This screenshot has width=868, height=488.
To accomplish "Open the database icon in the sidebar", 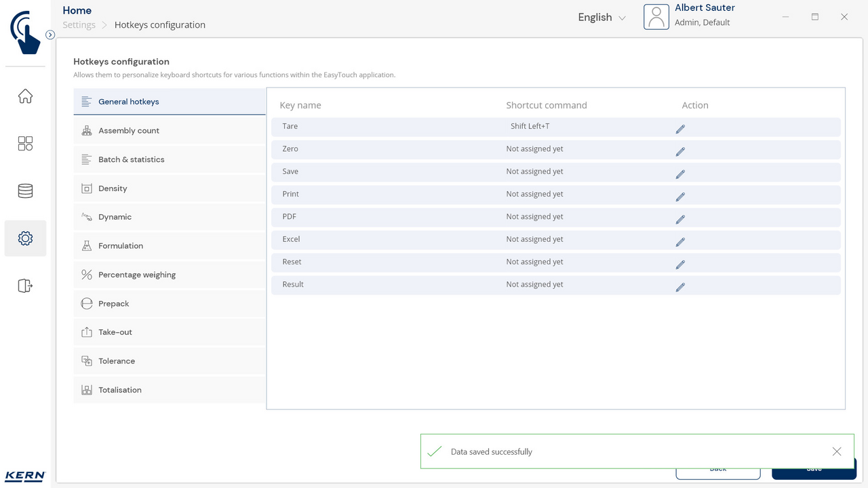I will 25,191.
